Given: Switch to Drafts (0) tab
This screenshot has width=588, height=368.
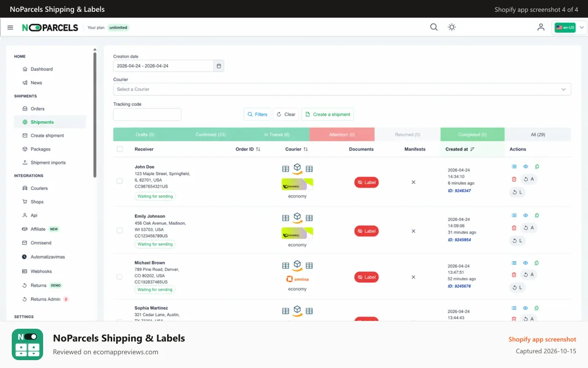Looking at the screenshot, I should click(x=145, y=134).
